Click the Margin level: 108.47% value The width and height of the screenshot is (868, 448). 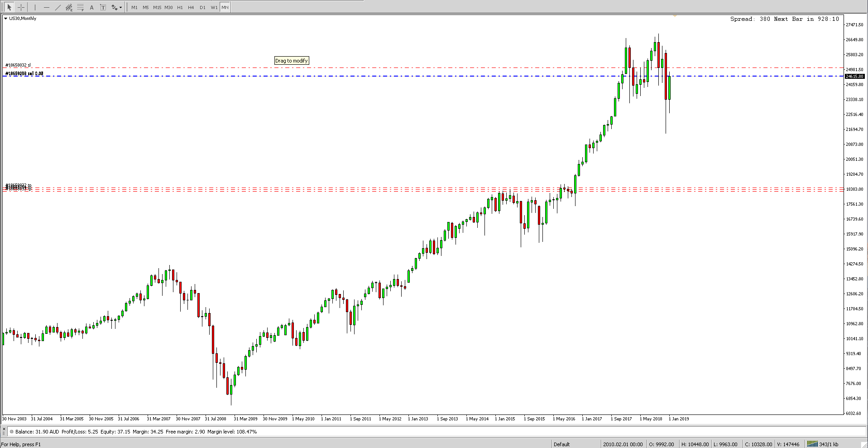point(232,432)
